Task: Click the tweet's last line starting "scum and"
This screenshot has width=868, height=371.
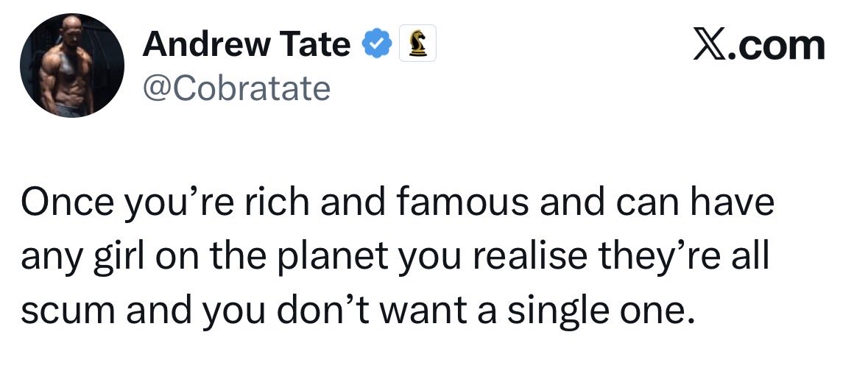Action: [357, 312]
